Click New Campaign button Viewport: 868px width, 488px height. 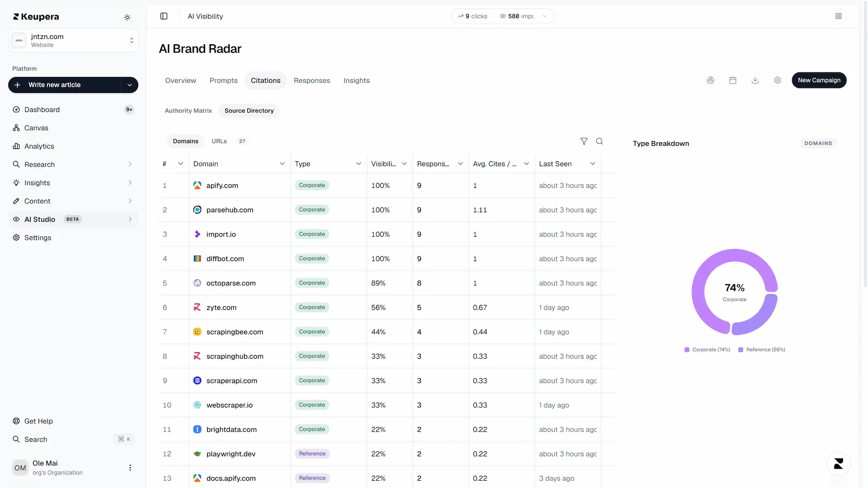click(x=819, y=80)
